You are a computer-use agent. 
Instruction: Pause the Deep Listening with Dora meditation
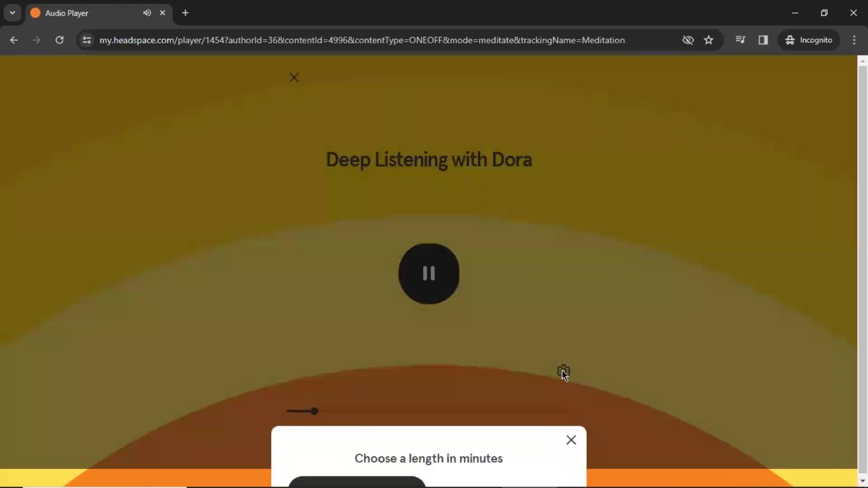click(429, 273)
